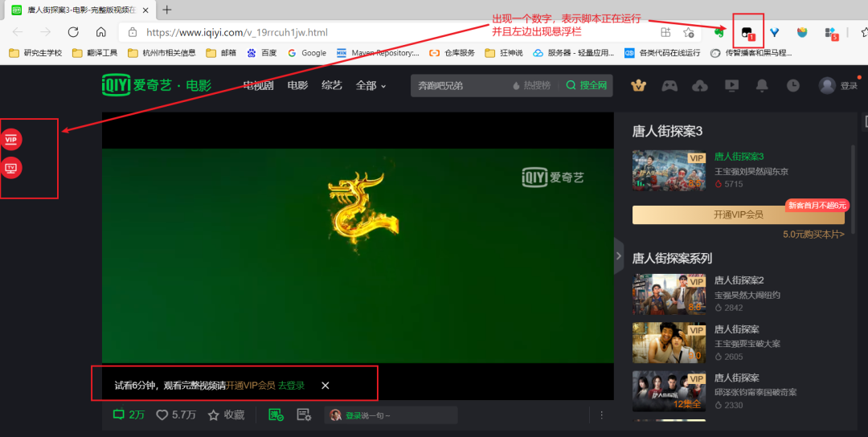Open the Maven Repository bookmark

click(x=378, y=53)
